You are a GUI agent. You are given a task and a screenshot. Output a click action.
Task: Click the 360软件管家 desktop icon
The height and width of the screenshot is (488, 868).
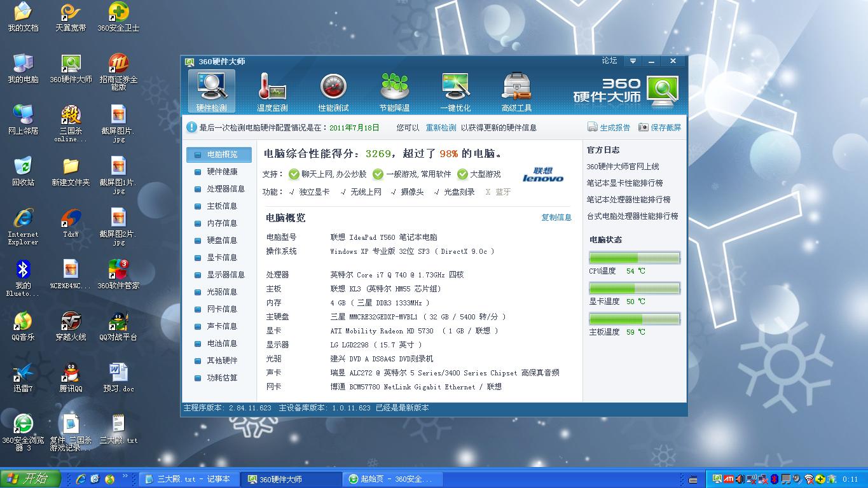point(118,275)
